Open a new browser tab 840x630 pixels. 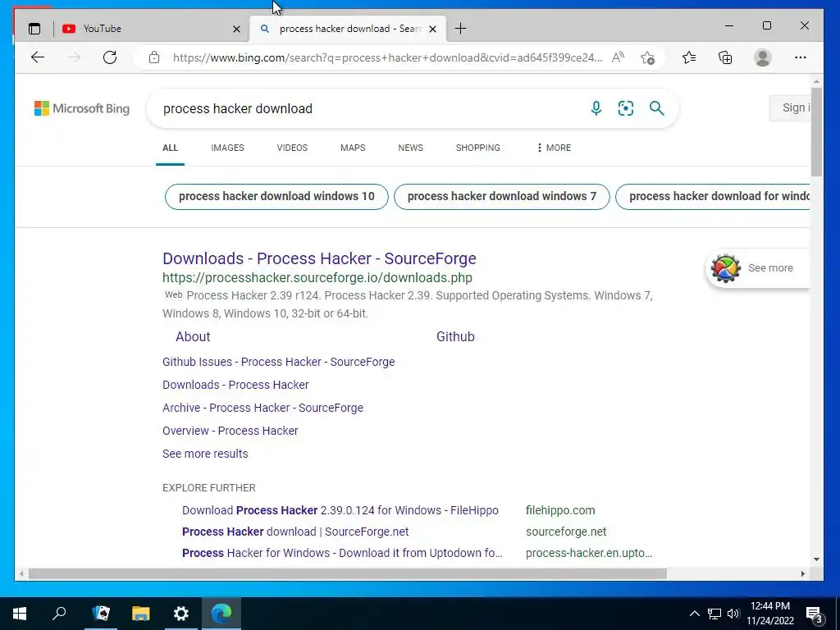pyautogui.click(x=460, y=29)
